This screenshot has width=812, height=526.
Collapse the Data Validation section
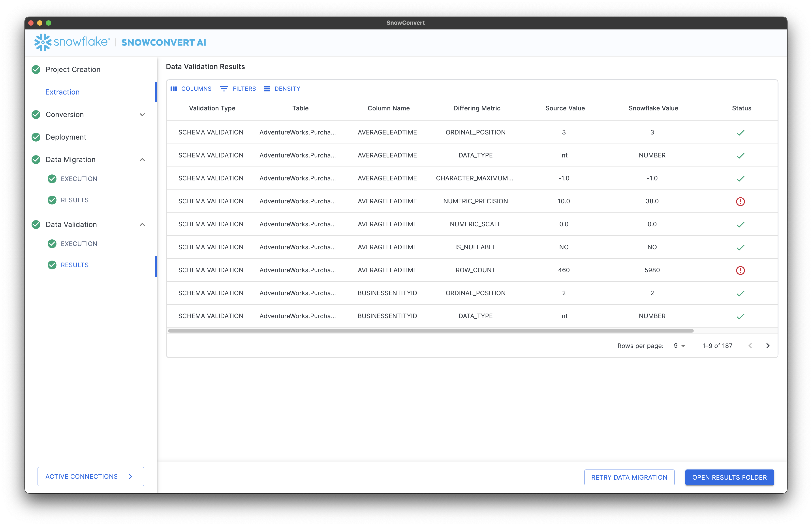142,224
